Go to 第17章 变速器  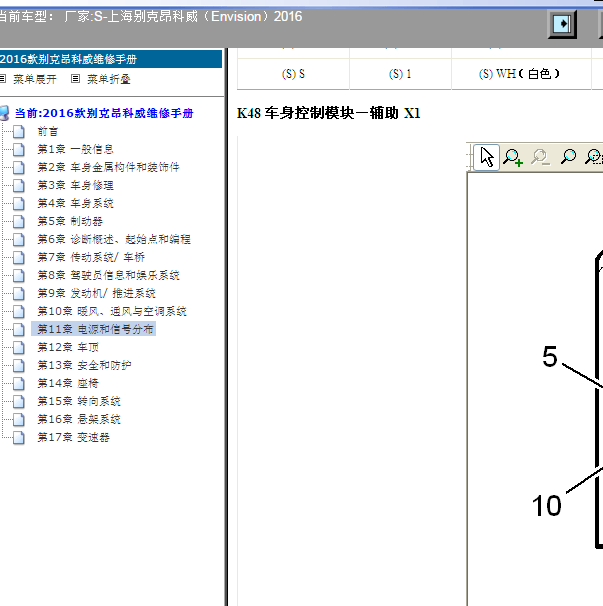(73, 437)
